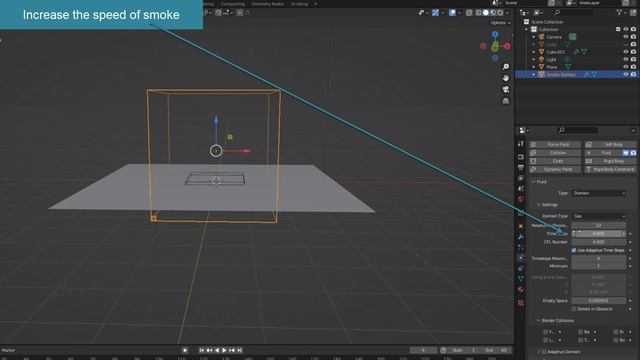Hide Smoke Domain in the viewport
This screenshot has width=640, height=360.
[x=626, y=74]
